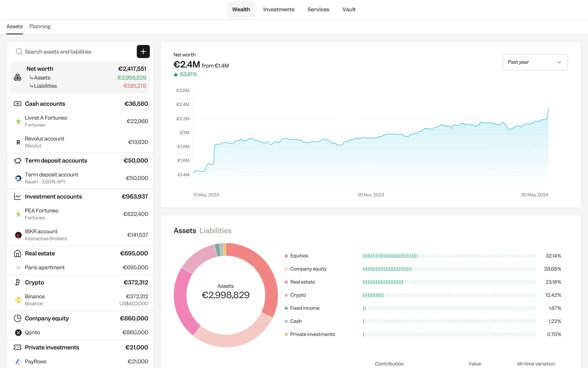The height and width of the screenshot is (368, 588).
Task: Click the Interactive Brokers logo icon
Action: (x=18, y=235)
